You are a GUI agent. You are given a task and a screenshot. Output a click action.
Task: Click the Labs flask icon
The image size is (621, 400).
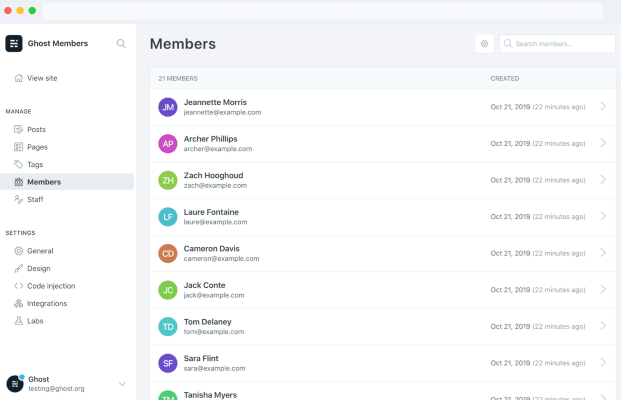(19, 321)
